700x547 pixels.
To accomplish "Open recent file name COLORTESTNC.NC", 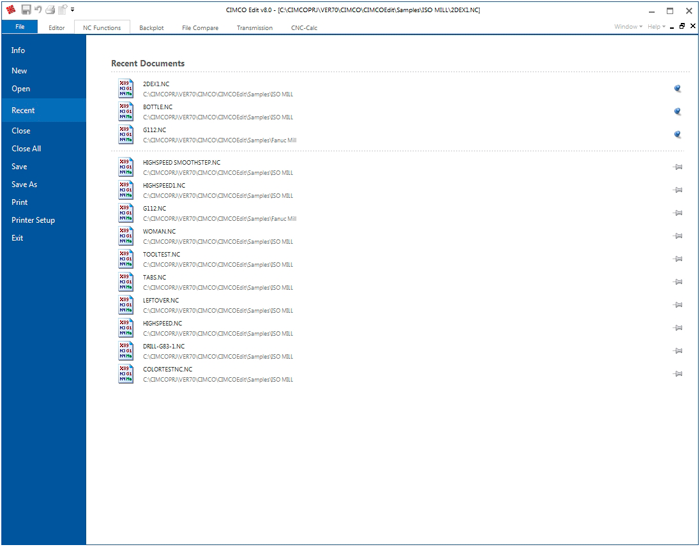I will click(167, 369).
